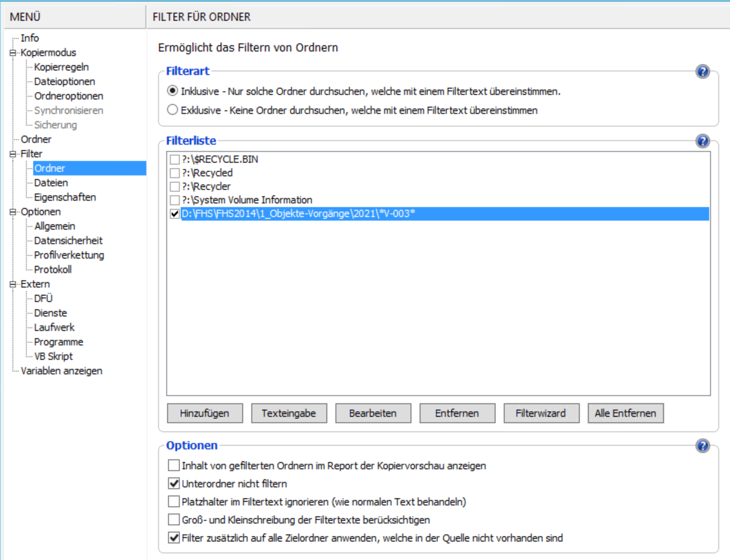Open Variablen anzeigen menu item
This screenshot has width=730, height=560.
(x=61, y=371)
